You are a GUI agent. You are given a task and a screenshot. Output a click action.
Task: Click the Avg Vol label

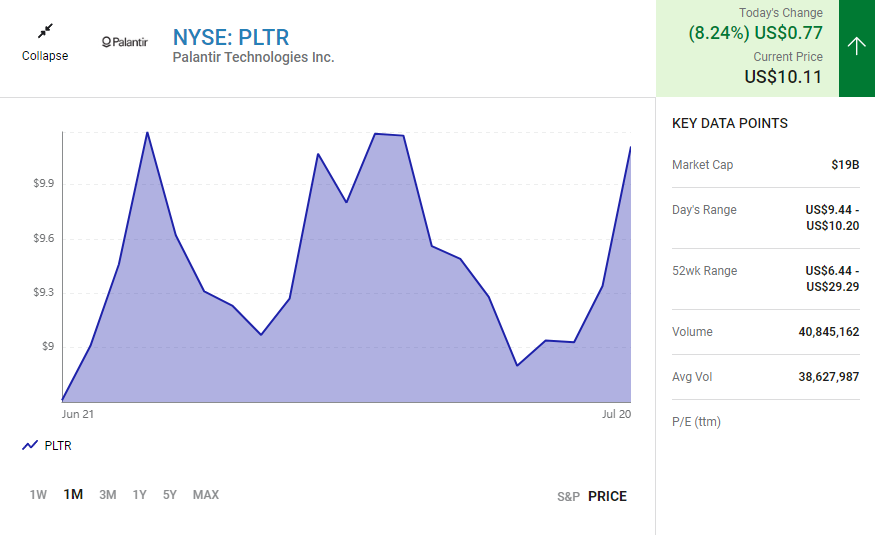tap(692, 377)
